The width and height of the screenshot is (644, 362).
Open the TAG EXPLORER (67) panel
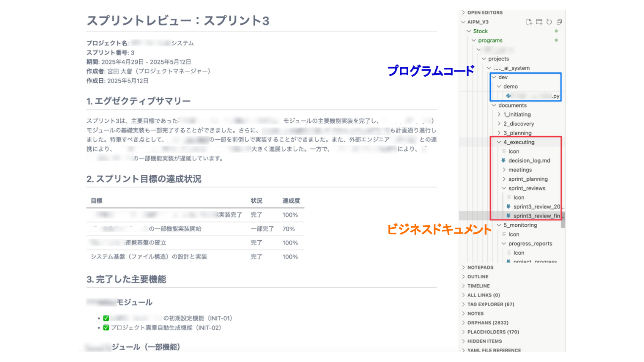490,304
